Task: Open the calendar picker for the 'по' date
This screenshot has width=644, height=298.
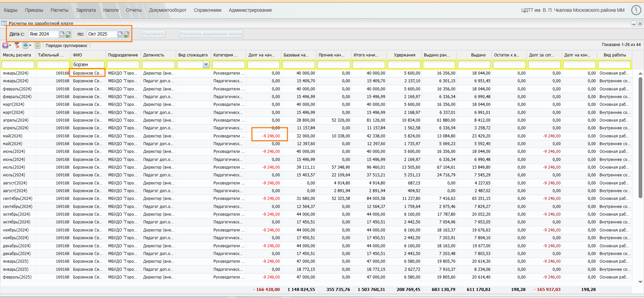Action: [x=120, y=34]
